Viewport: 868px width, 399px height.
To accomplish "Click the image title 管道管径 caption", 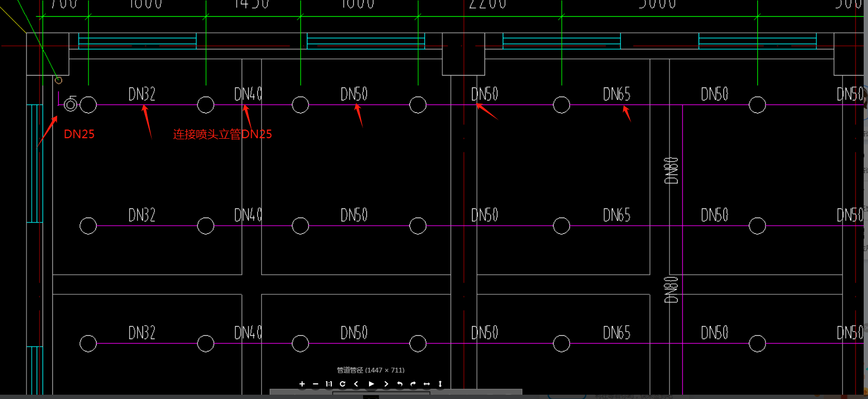I will coord(371,370).
